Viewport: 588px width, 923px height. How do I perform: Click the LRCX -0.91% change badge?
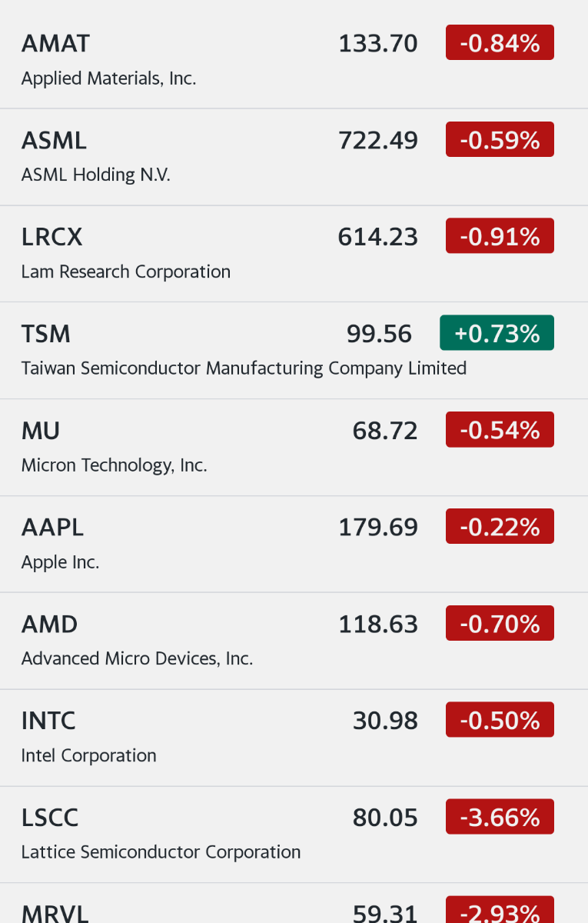500,237
